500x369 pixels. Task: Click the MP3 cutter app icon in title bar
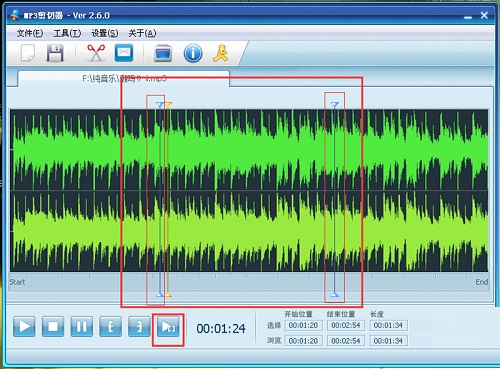[15, 15]
